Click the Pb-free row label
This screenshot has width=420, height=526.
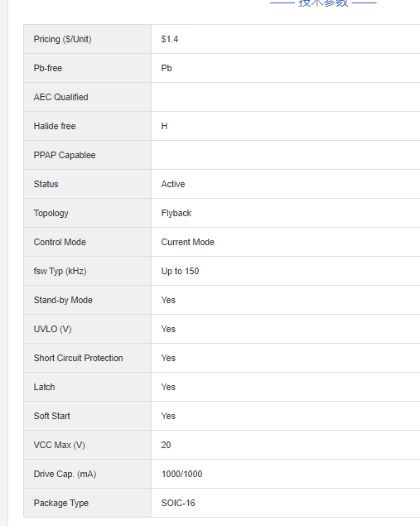(48, 68)
